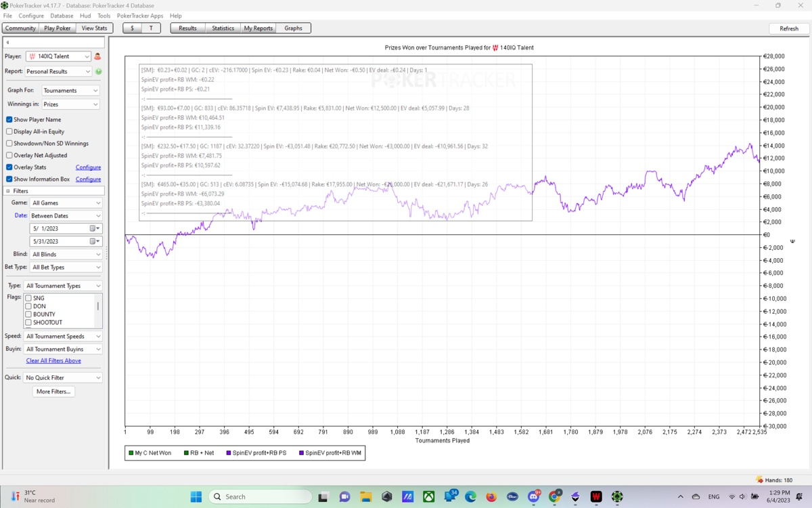
Task: Open Discord from the taskbar
Action: point(534,496)
